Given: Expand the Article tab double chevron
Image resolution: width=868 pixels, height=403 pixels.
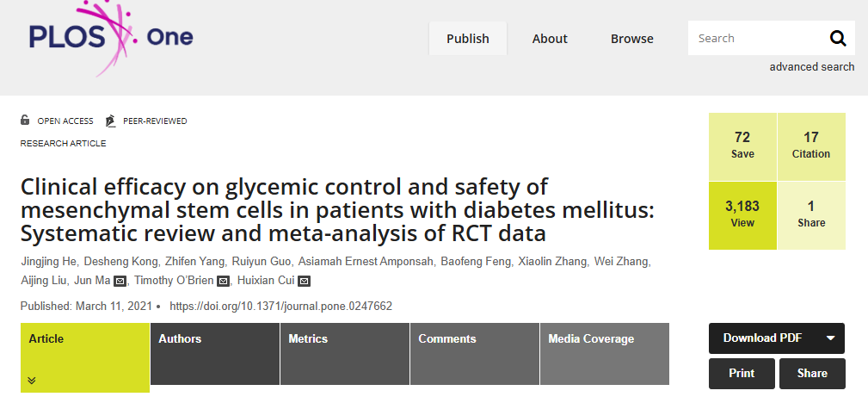Looking at the screenshot, I should [32, 380].
